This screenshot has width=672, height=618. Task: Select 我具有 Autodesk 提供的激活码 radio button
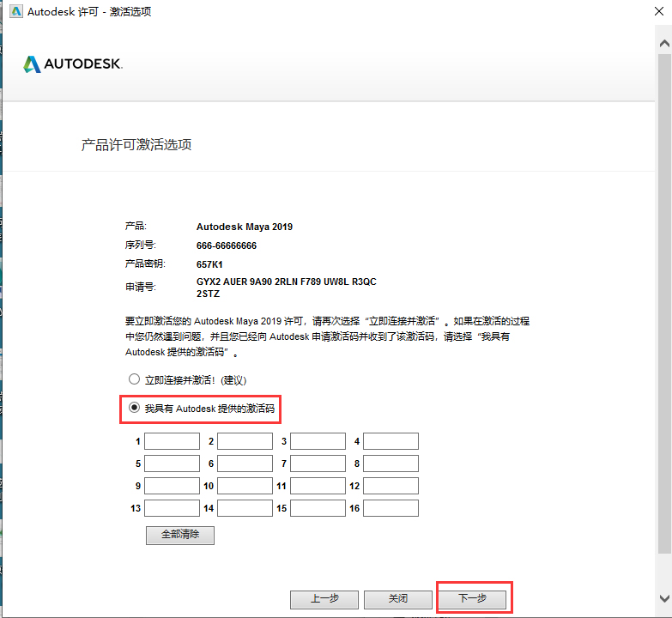pos(134,408)
